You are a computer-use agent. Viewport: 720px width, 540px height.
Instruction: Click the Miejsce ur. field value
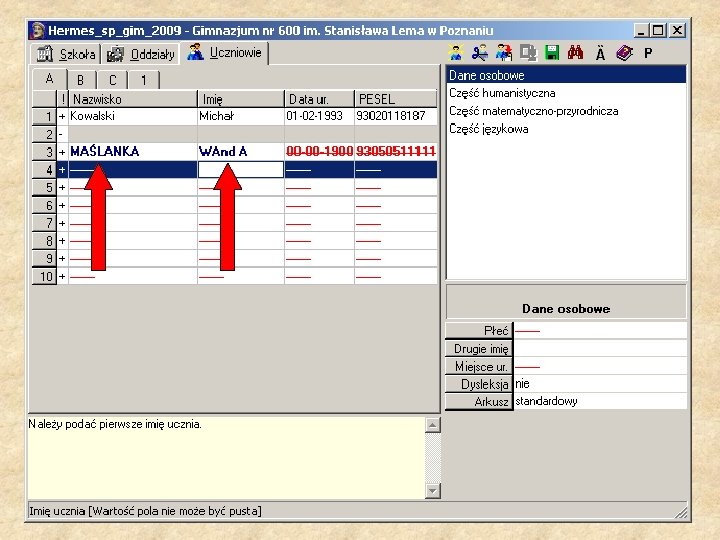click(600, 366)
